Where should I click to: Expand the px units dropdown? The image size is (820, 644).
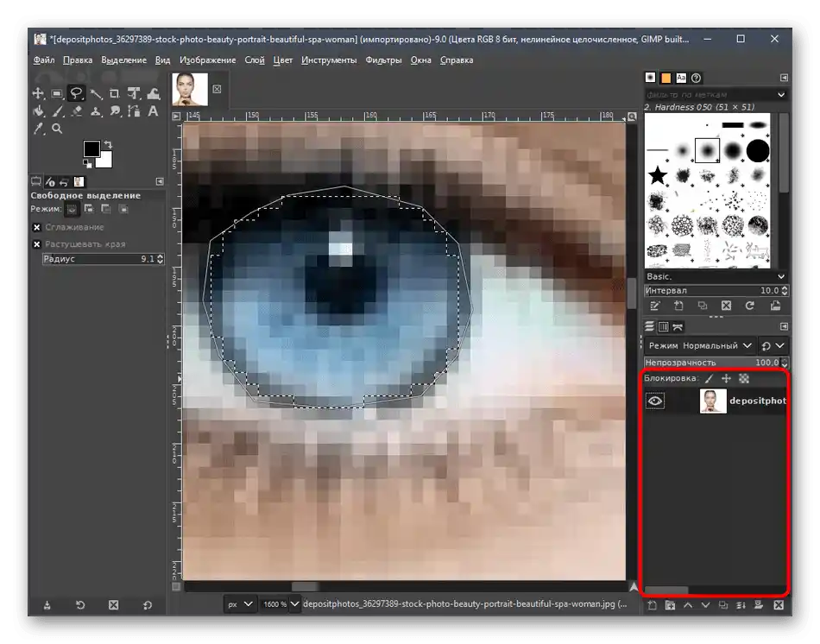240,603
